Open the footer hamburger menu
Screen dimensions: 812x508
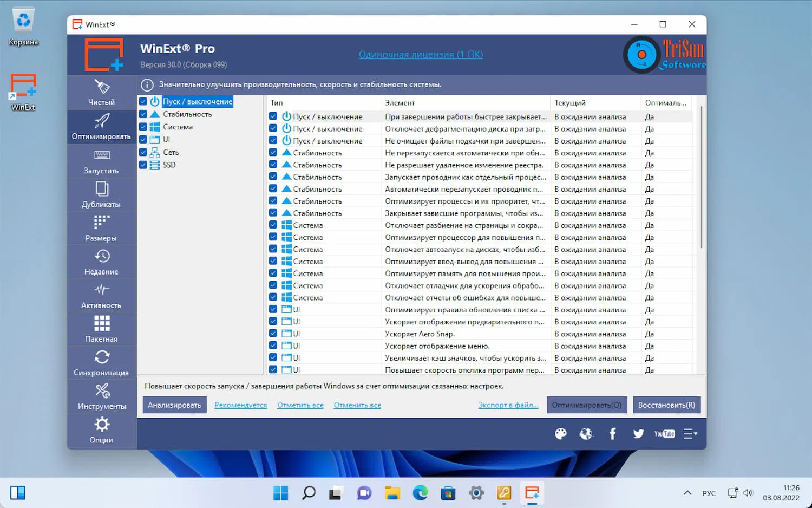pos(691,433)
